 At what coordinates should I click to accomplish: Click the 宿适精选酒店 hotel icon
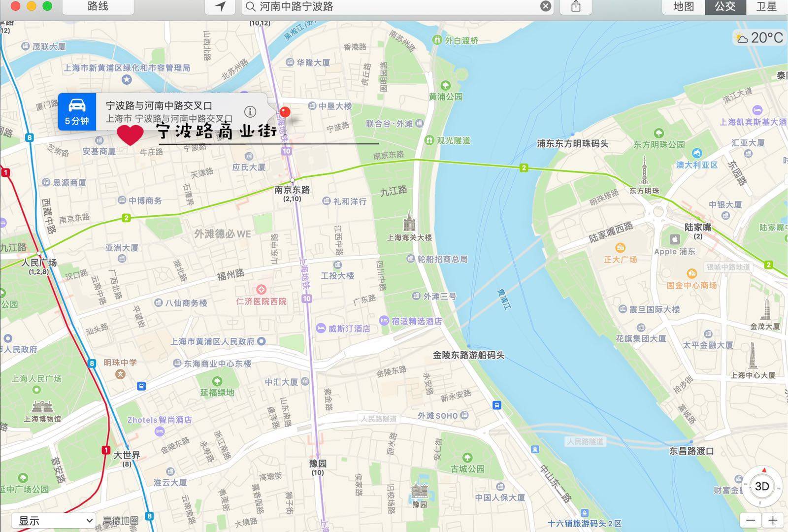click(x=384, y=320)
